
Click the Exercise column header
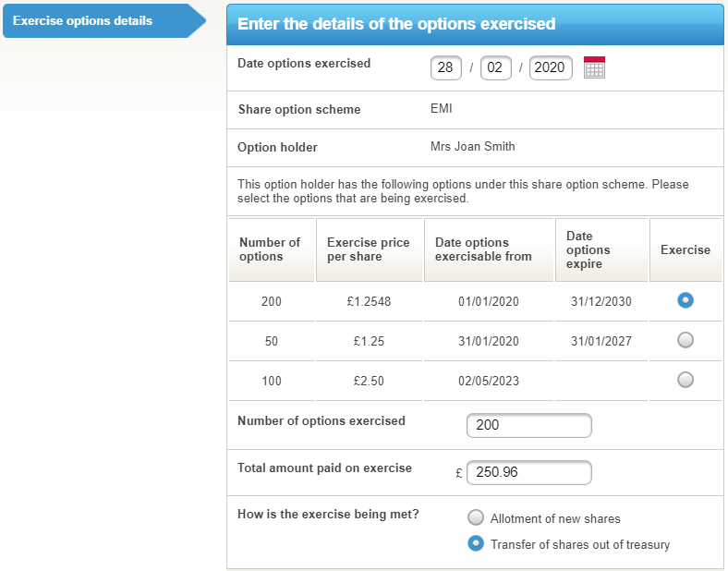point(686,249)
